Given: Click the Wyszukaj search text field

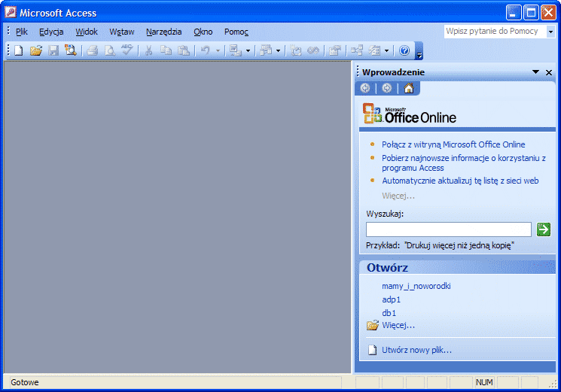Looking at the screenshot, I should pos(448,229).
